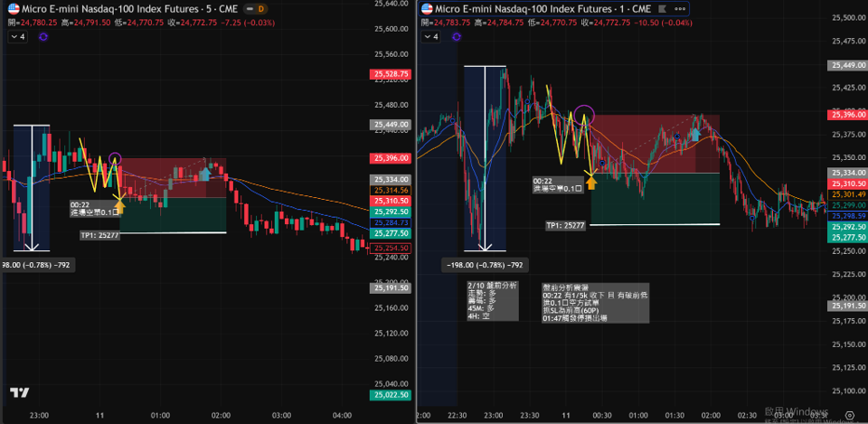Click the orange up arrow on right chart

[x=590, y=181]
